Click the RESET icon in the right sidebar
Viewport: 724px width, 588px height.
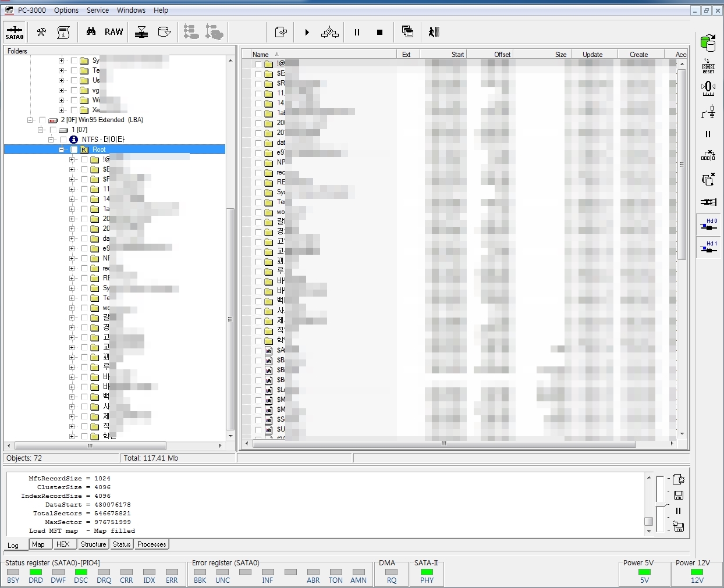[708, 66]
